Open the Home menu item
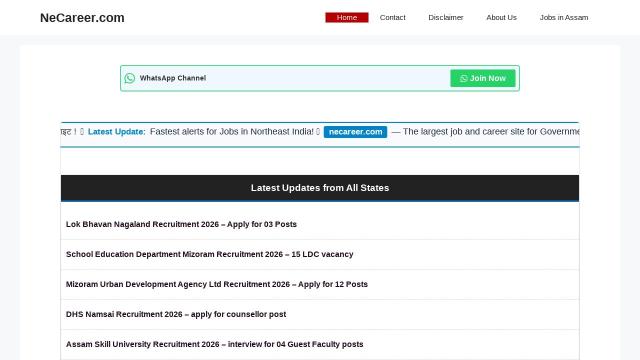This screenshot has height=360, width=640. tap(347, 18)
